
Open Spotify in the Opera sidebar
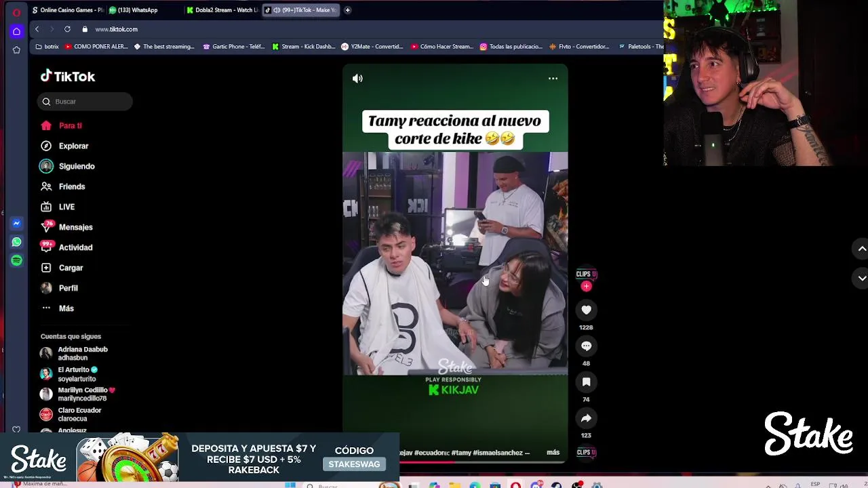[x=16, y=260]
